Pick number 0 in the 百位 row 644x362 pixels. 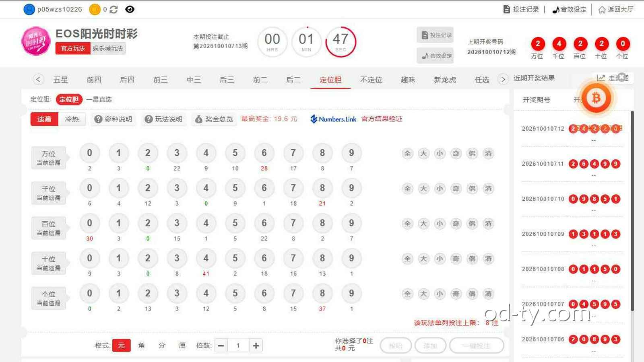pyautogui.click(x=89, y=223)
